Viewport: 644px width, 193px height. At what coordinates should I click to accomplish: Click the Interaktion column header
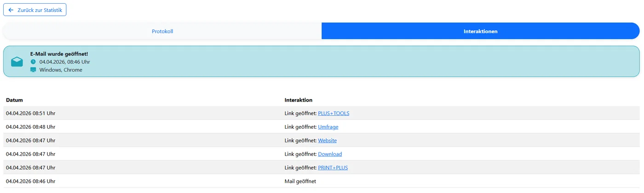tap(299, 100)
